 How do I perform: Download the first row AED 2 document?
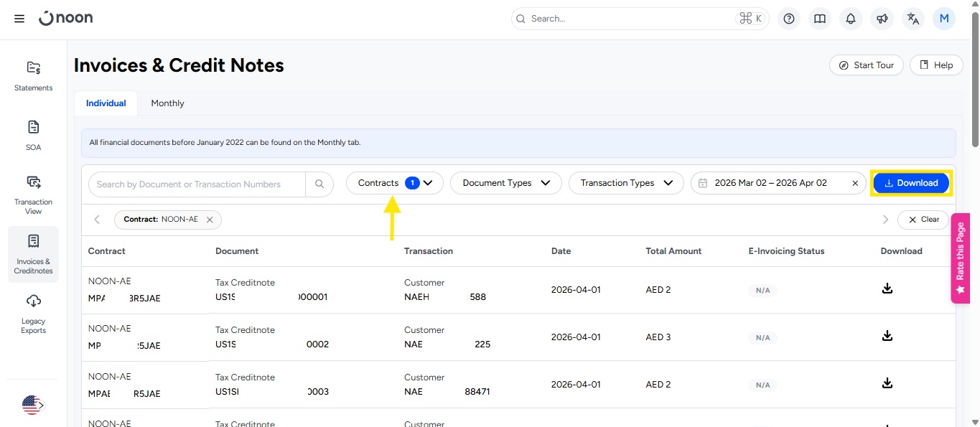[x=887, y=288]
